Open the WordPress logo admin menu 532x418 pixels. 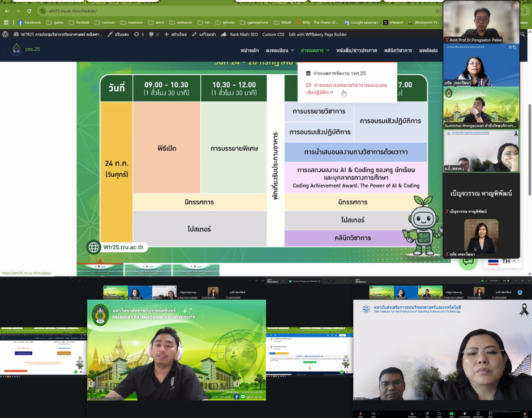[5, 35]
